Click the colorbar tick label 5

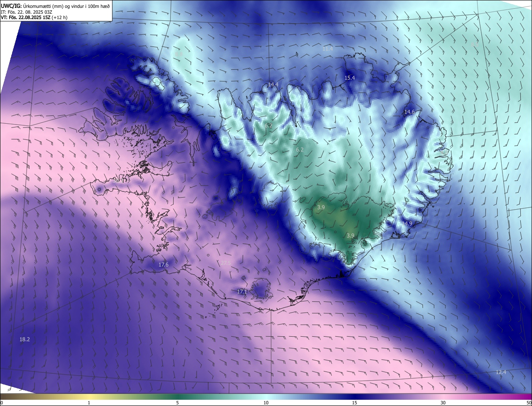pyautogui.click(x=177, y=403)
